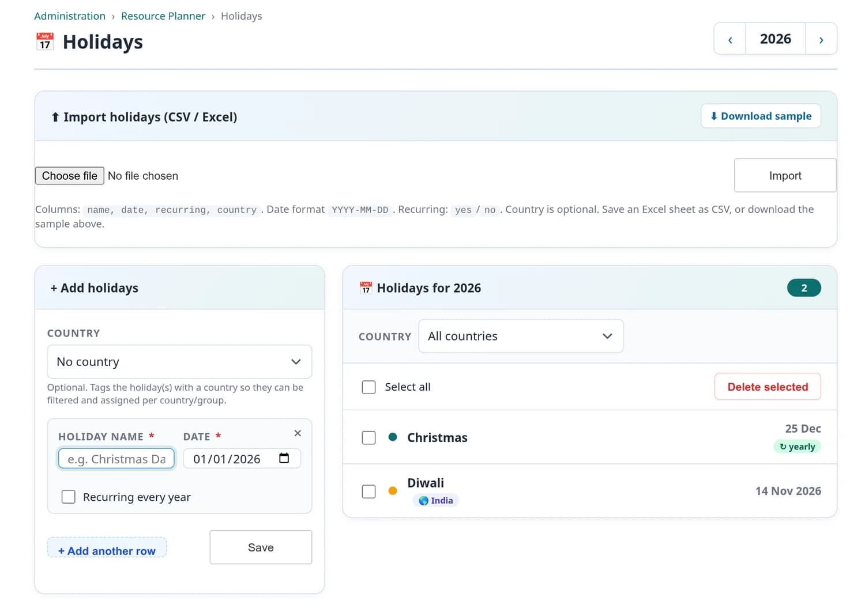The height and width of the screenshot is (616, 865).
Task: Open the No country dropdown in Add holidays
Action: tap(179, 362)
